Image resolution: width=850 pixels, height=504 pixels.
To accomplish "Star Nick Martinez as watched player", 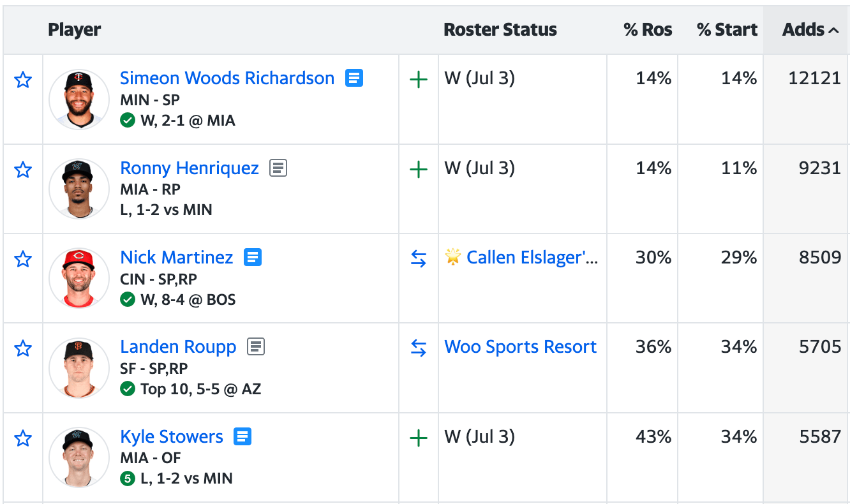I will click(23, 259).
